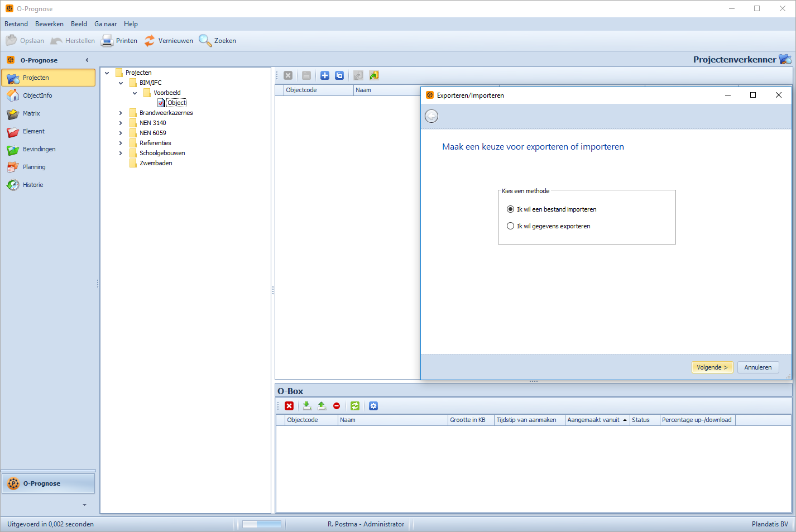This screenshot has height=532, width=796.
Task: Expand the Brandweerkazernes folder
Action: coord(121,113)
